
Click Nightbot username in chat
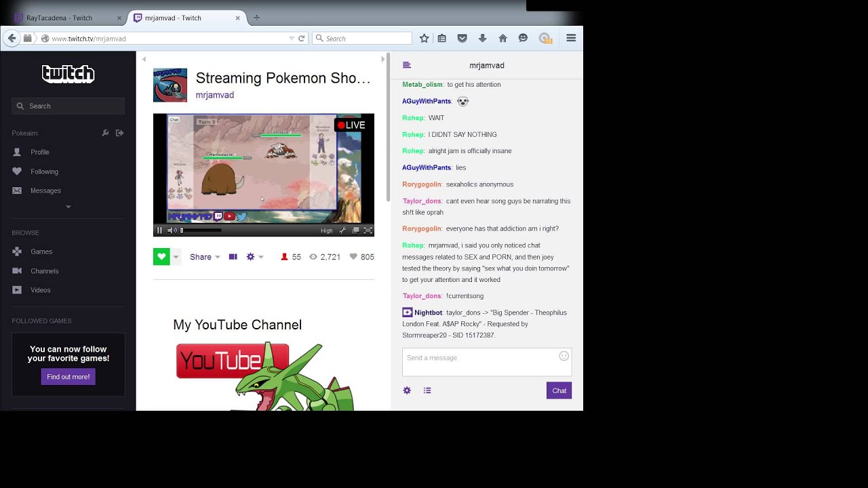tap(429, 312)
